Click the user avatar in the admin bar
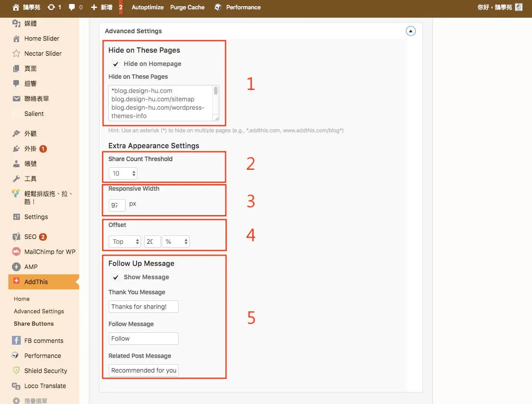 click(519, 7)
